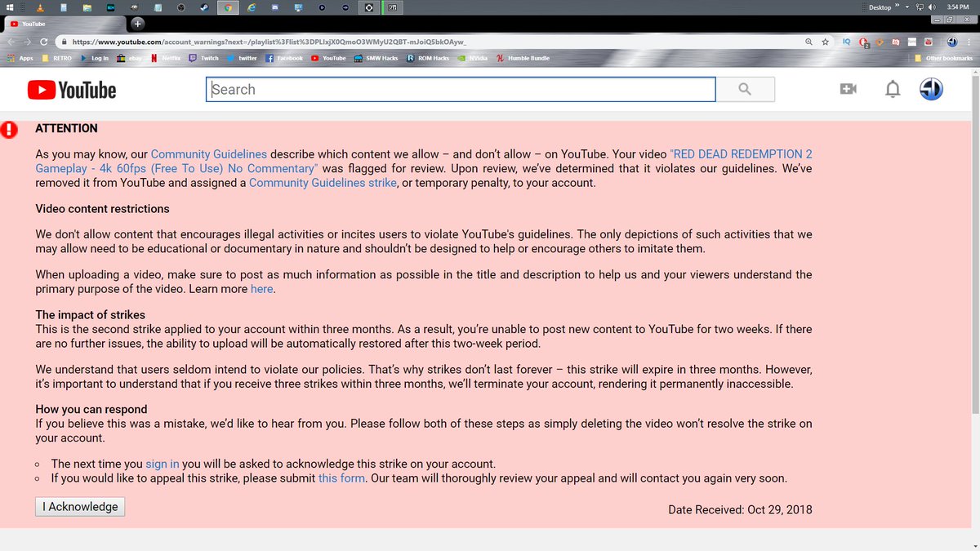Open the ebay bookmark
This screenshot has width=980, height=551.
(130, 58)
